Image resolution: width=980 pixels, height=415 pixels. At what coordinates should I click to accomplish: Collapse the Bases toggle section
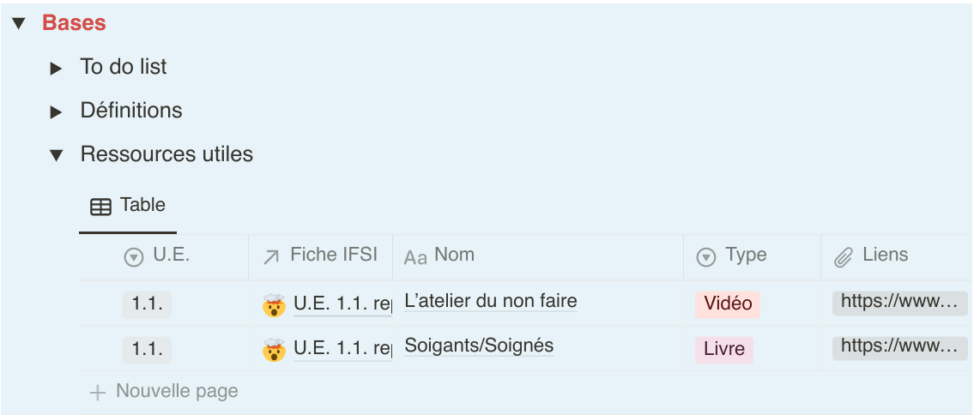(19, 24)
